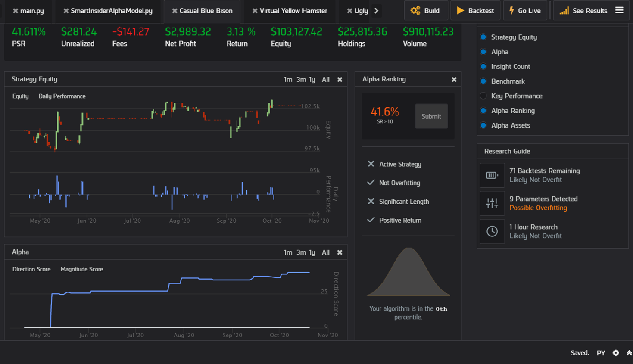Viewport: 633px width, 364px height.
Task: Open settings via the gear icon in status bar
Action: (x=615, y=353)
